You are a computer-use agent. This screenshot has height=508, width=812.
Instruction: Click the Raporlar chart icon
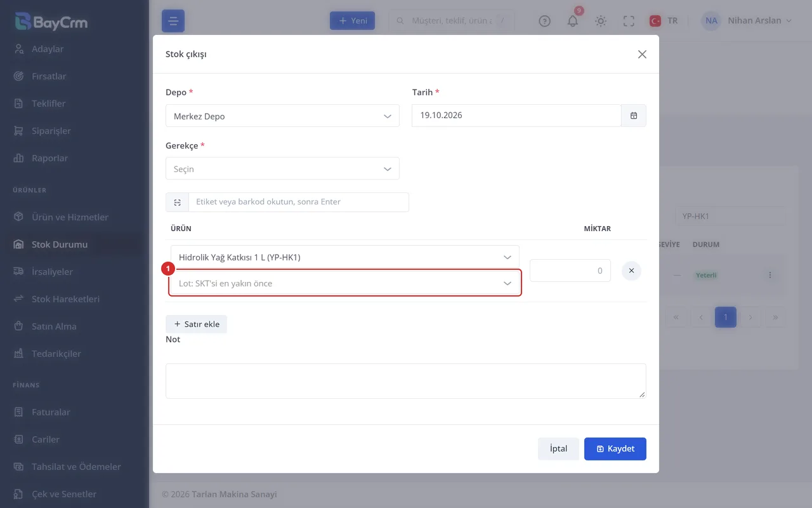coord(19,158)
